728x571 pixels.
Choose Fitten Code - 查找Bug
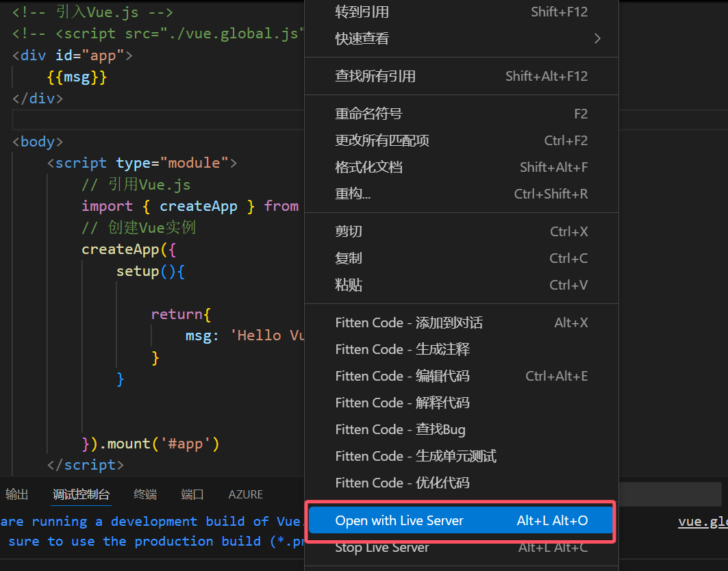tap(461, 429)
